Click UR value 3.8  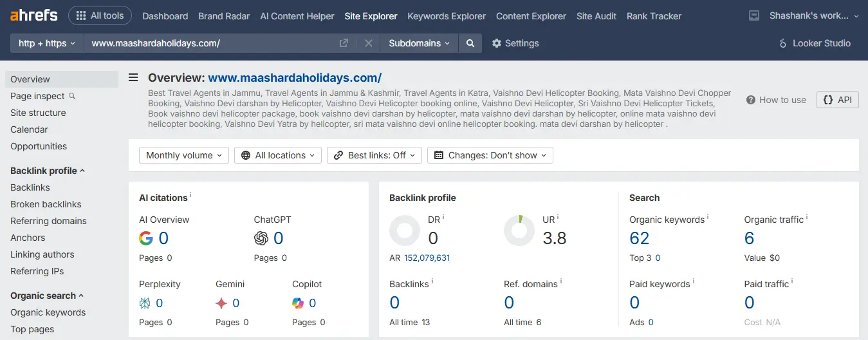point(555,238)
